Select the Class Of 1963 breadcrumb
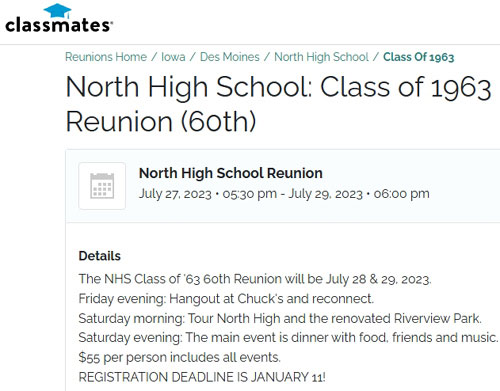This screenshot has height=391, width=500. click(419, 57)
